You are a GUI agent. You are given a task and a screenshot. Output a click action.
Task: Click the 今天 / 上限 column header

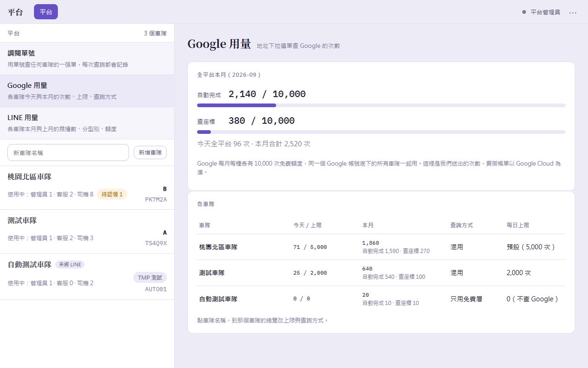(307, 225)
